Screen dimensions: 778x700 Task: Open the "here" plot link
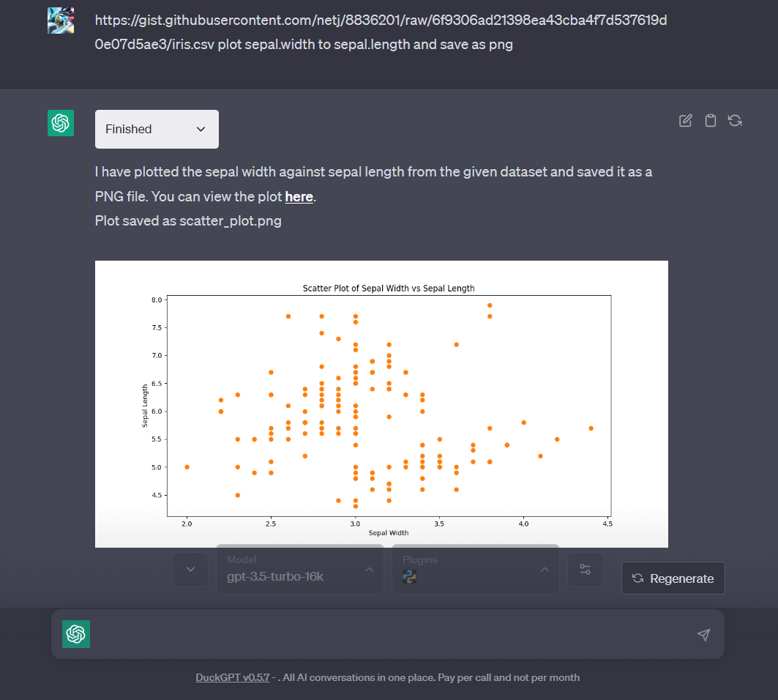click(299, 196)
